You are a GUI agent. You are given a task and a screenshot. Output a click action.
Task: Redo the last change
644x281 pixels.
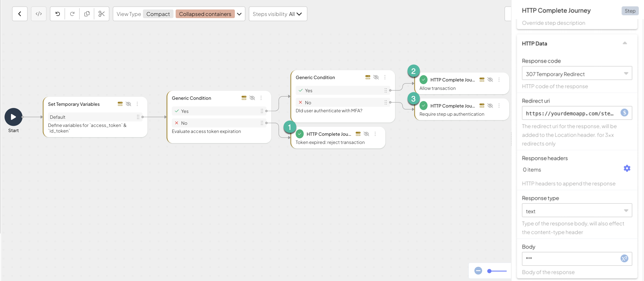[72, 14]
